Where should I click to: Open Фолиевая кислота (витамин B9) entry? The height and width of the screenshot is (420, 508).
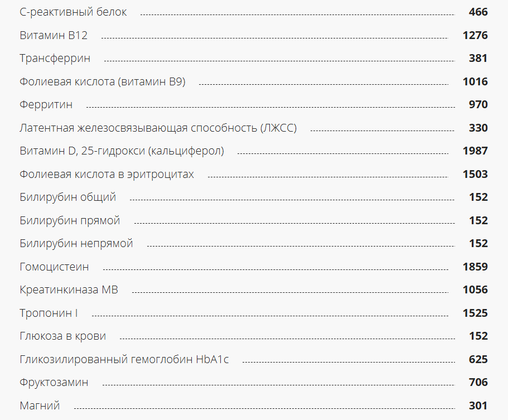102,82
